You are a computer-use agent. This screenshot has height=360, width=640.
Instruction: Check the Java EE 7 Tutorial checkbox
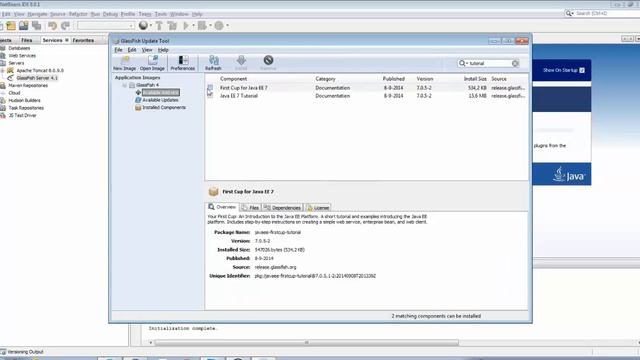tap(210, 96)
